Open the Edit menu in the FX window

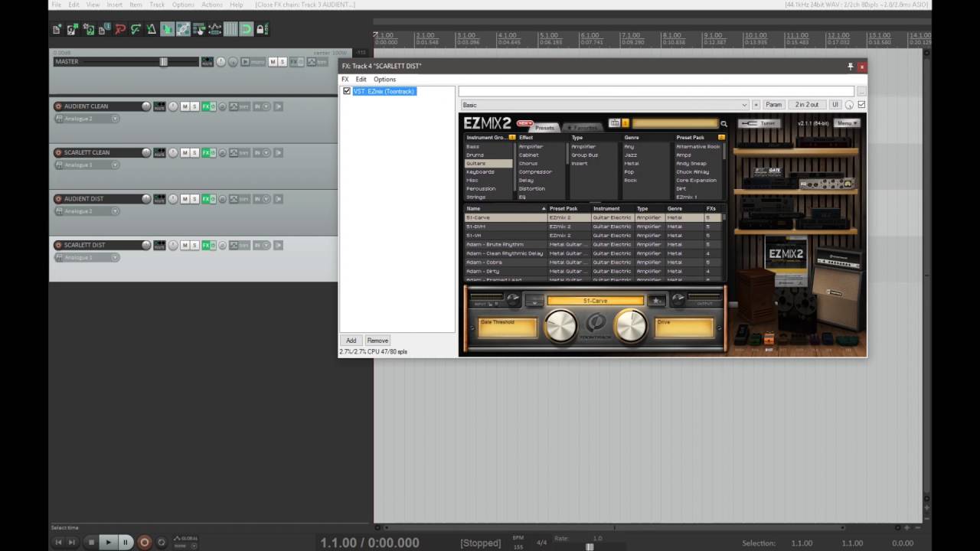pyautogui.click(x=361, y=80)
